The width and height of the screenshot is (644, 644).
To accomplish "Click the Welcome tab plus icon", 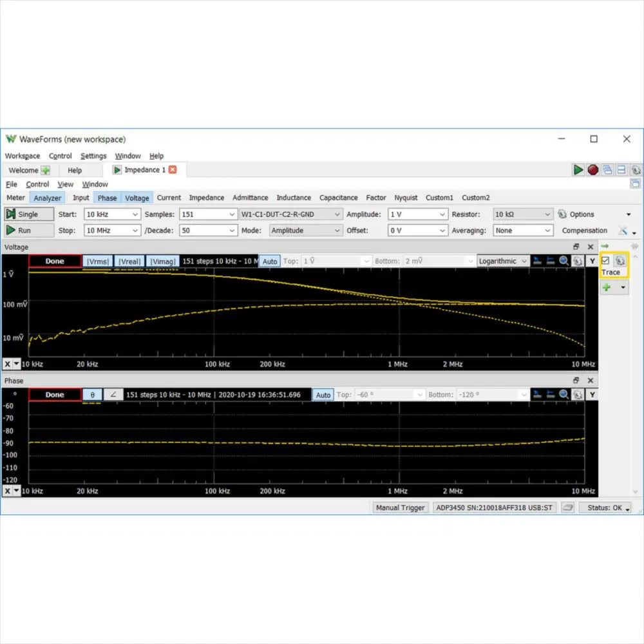I will (46, 171).
